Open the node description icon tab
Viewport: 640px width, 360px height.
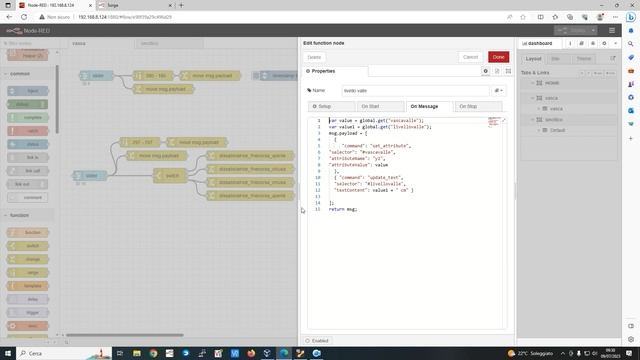pyautogui.click(x=497, y=71)
